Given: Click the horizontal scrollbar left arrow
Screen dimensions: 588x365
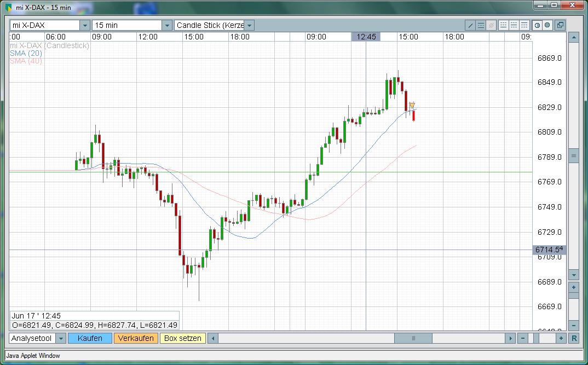Looking at the screenshot, I should (x=213, y=338).
